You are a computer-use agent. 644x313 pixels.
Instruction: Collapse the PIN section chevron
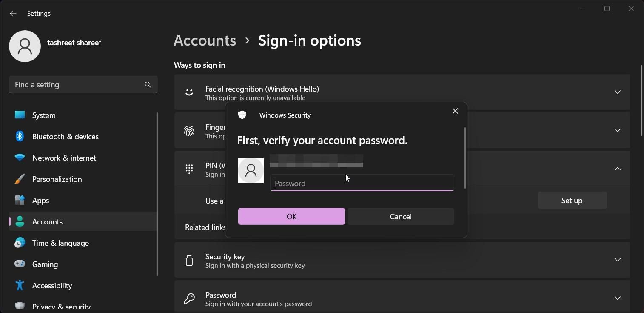617,169
